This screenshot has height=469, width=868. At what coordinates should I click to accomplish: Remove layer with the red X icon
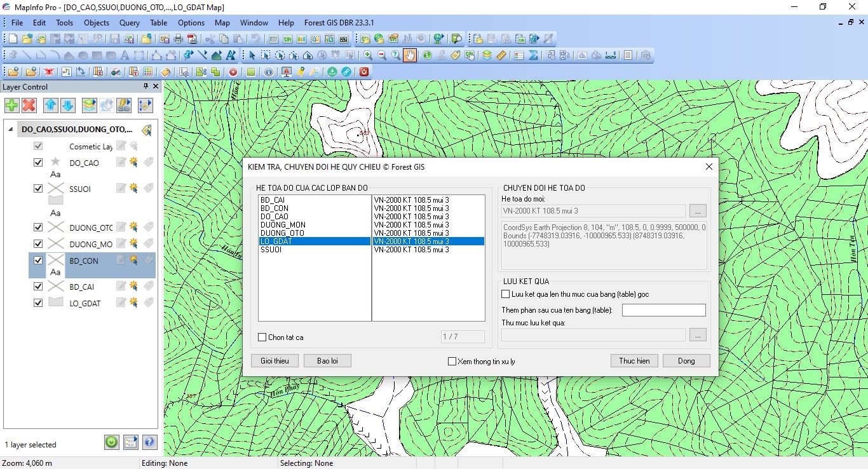click(x=29, y=105)
